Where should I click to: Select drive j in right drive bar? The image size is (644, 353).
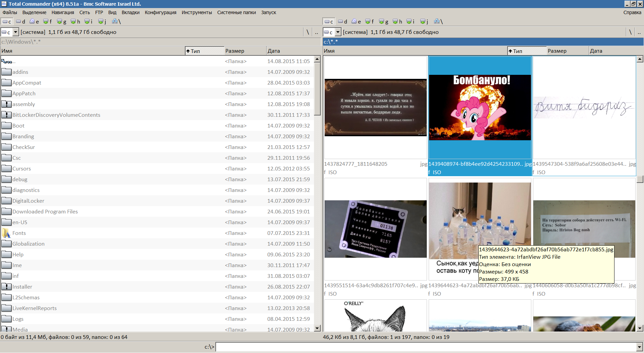tap(424, 21)
